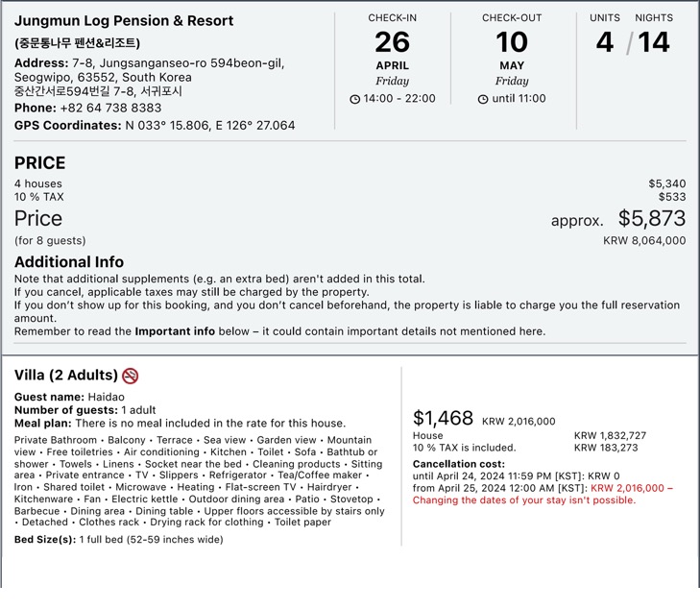Click the Jungmun Log Pension & Resort title
The height and width of the screenshot is (609, 700).
coord(124,20)
